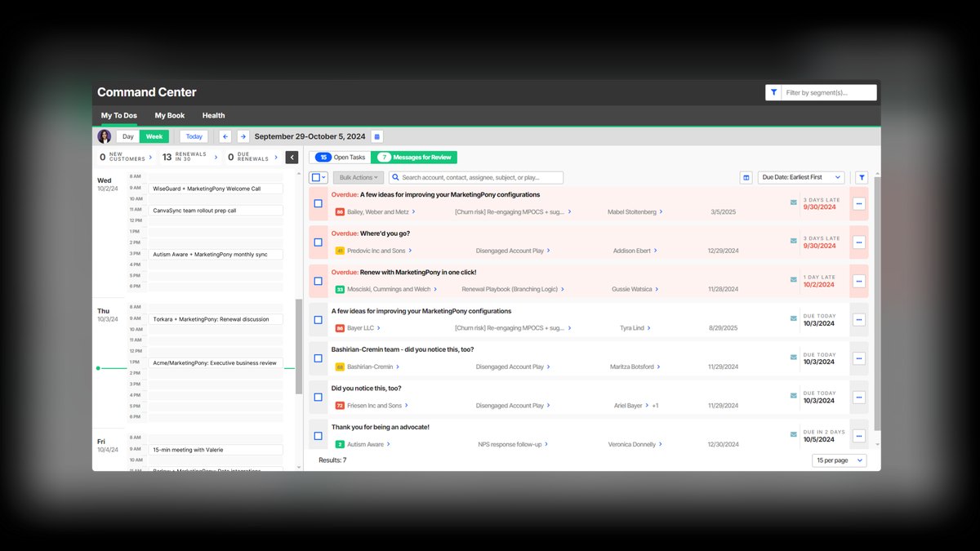
Task: Click email icon on Predovic Inc and Sons row
Action: [794, 241]
